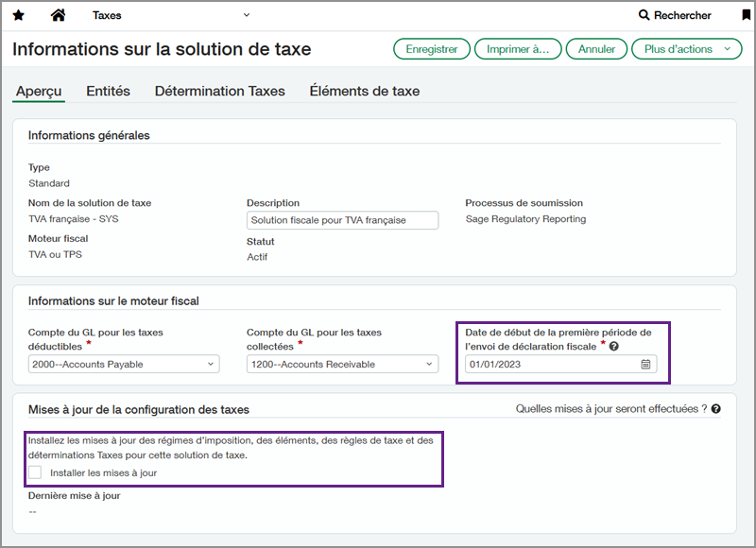756x548 pixels.
Task: Enable the 'Installer les mises à jour' checkbox
Action: pyautogui.click(x=35, y=472)
